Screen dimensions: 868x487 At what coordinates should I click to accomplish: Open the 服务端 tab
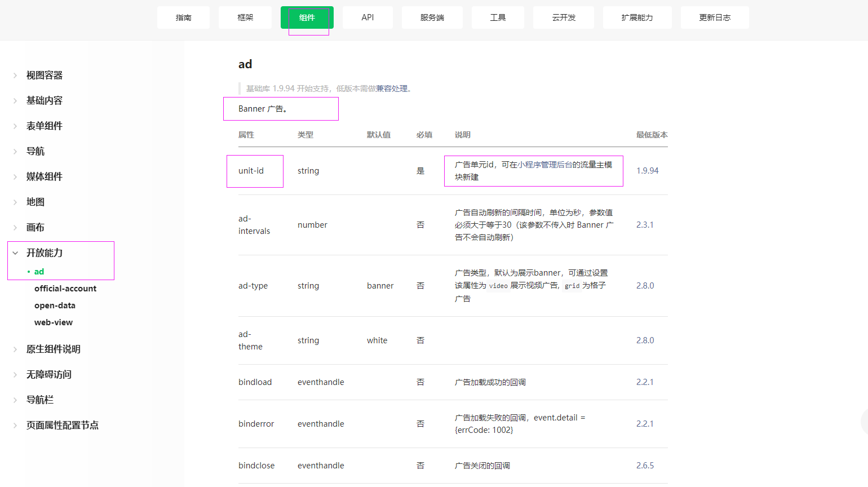pos(432,17)
